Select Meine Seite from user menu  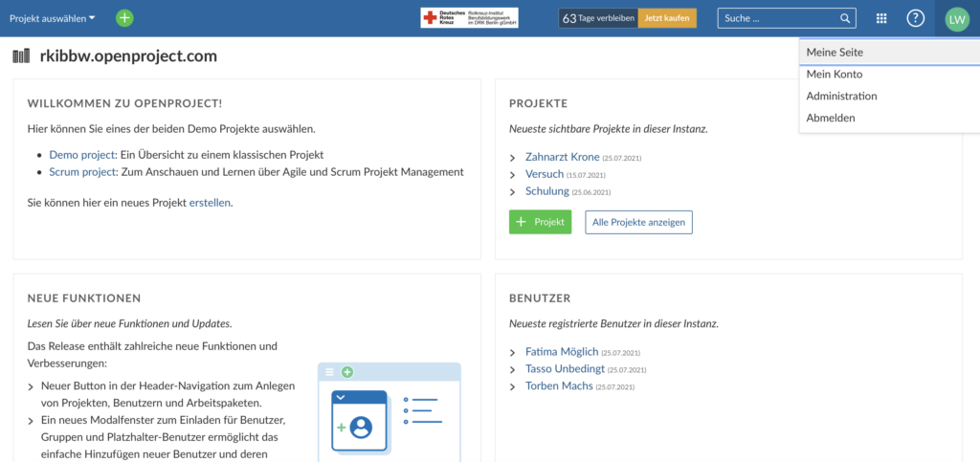point(889,53)
